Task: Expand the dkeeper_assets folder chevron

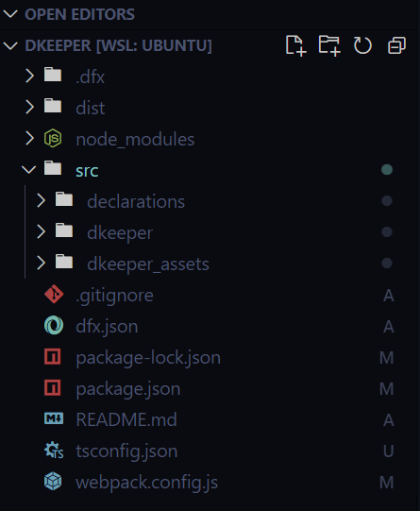Action: [41, 263]
